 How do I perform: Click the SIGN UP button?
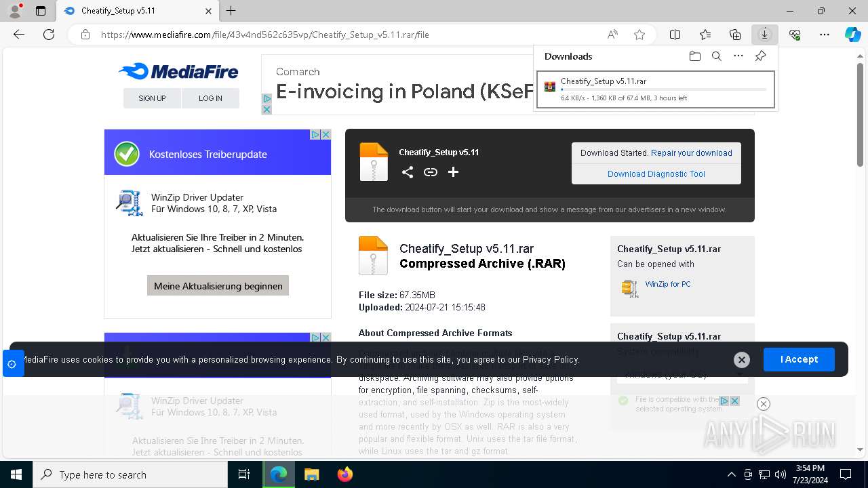pyautogui.click(x=152, y=98)
